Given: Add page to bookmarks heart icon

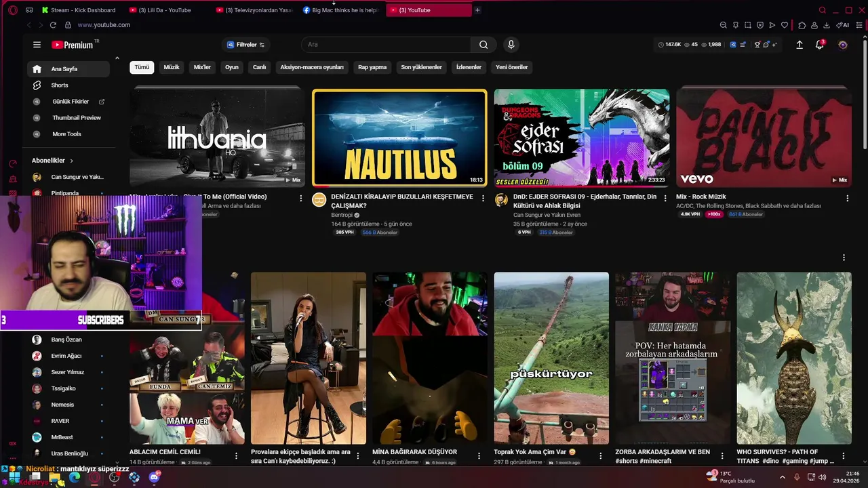Looking at the screenshot, I should [x=785, y=25].
